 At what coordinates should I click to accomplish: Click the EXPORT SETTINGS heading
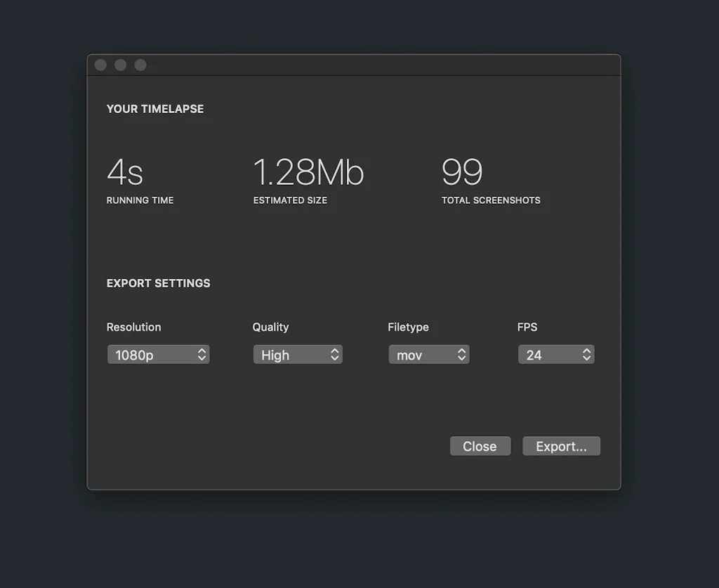[158, 283]
